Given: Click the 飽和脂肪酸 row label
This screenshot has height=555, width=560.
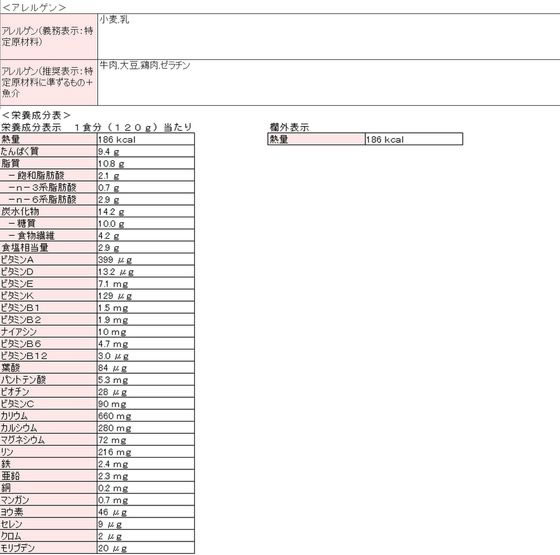Looking at the screenshot, I should point(49,175).
